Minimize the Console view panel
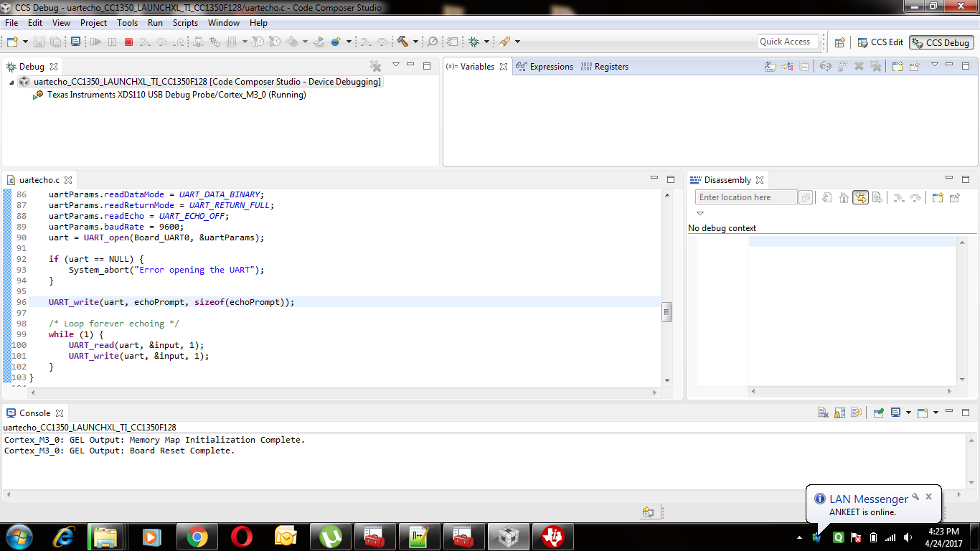The image size is (980, 551). [x=949, y=412]
